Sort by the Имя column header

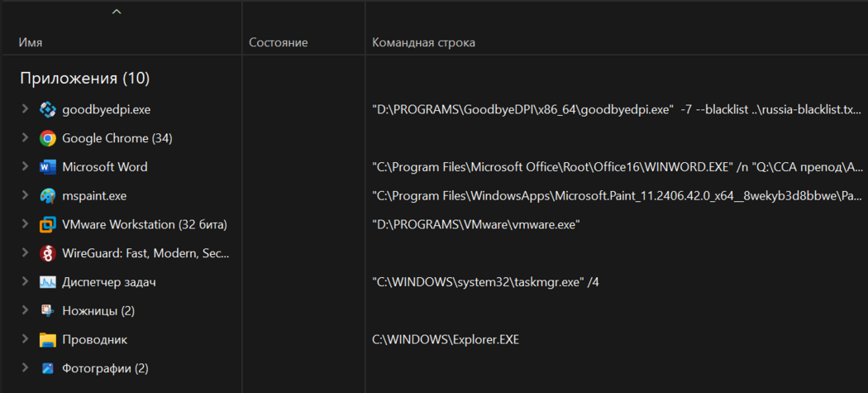(x=31, y=42)
